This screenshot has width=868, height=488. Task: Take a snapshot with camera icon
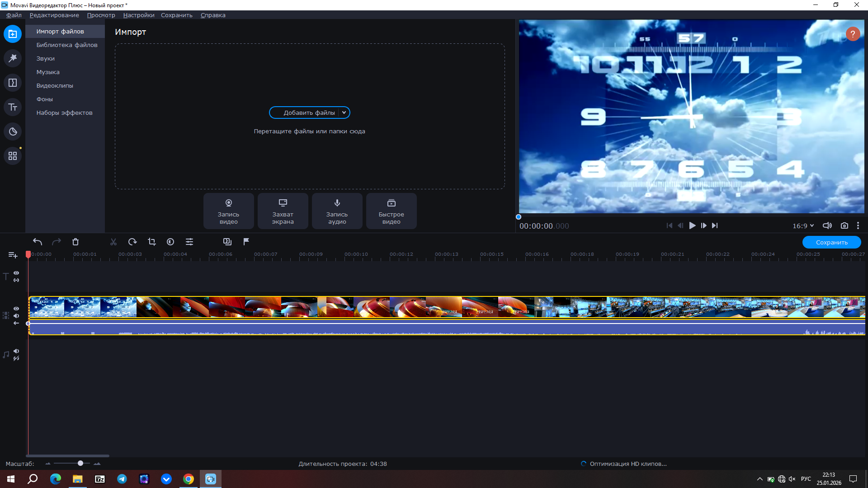click(844, 225)
